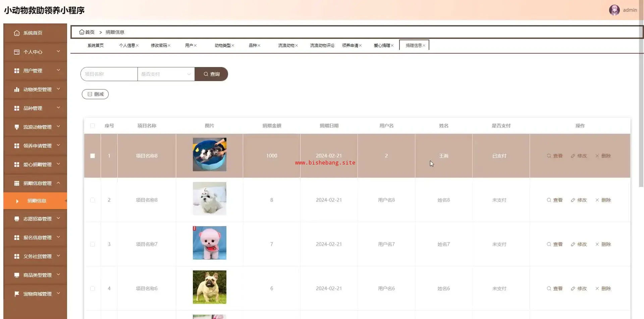
Task: Edit the record for 姓名6
Action: 579,289
